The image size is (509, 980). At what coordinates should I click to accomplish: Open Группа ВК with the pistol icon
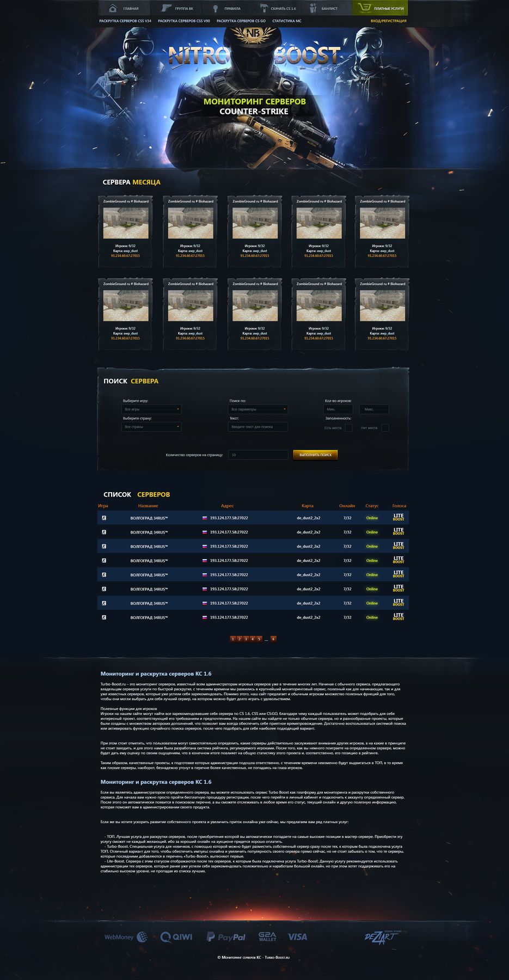point(166,8)
